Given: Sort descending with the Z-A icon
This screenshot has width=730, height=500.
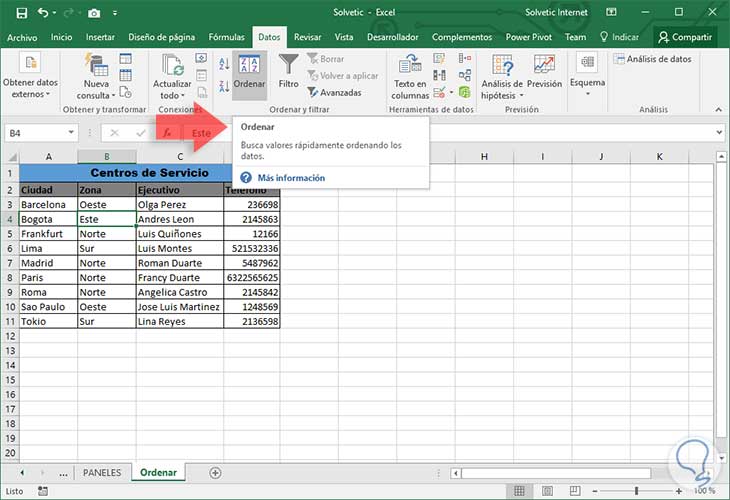Looking at the screenshot, I should click(224, 86).
